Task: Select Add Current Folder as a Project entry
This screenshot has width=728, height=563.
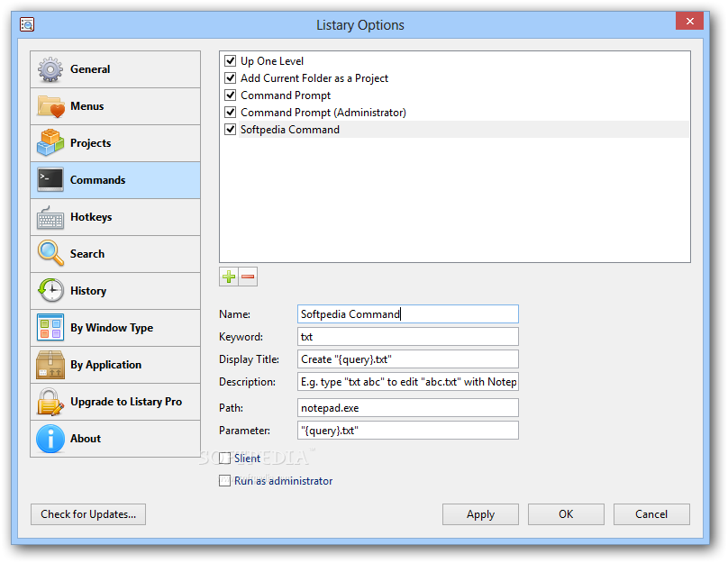Action: [314, 78]
